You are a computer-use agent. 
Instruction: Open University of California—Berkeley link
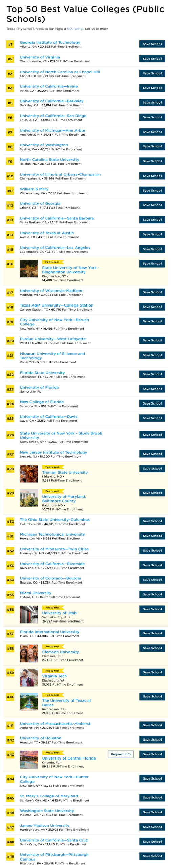[51, 101]
